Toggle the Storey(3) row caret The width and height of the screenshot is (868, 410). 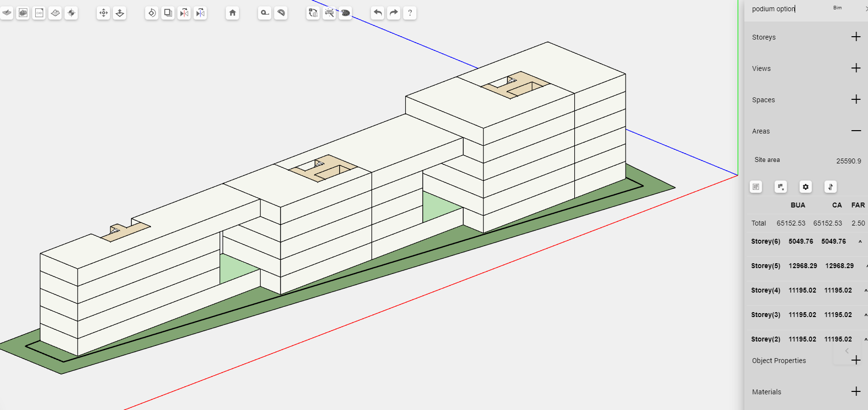pos(865,315)
